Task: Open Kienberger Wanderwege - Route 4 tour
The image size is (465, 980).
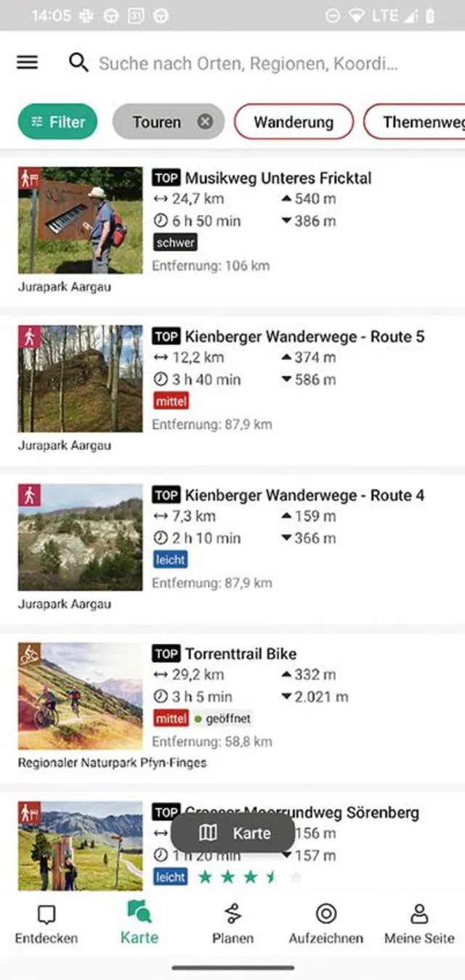Action: [x=304, y=495]
